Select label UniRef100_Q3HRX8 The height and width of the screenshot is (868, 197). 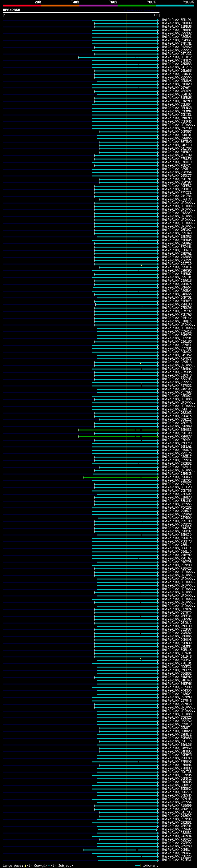(176, 474)
